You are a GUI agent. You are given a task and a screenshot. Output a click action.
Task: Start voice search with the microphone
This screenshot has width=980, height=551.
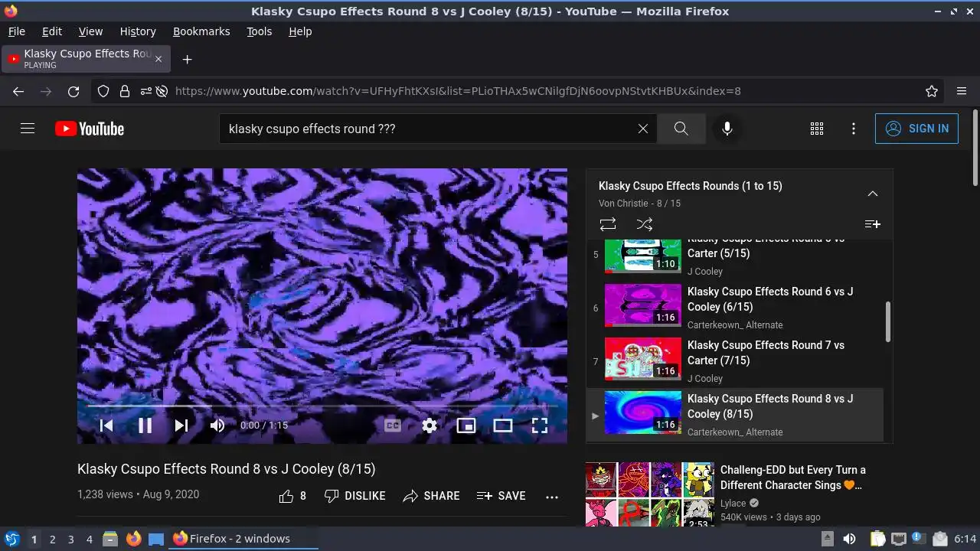pos(727,129)
